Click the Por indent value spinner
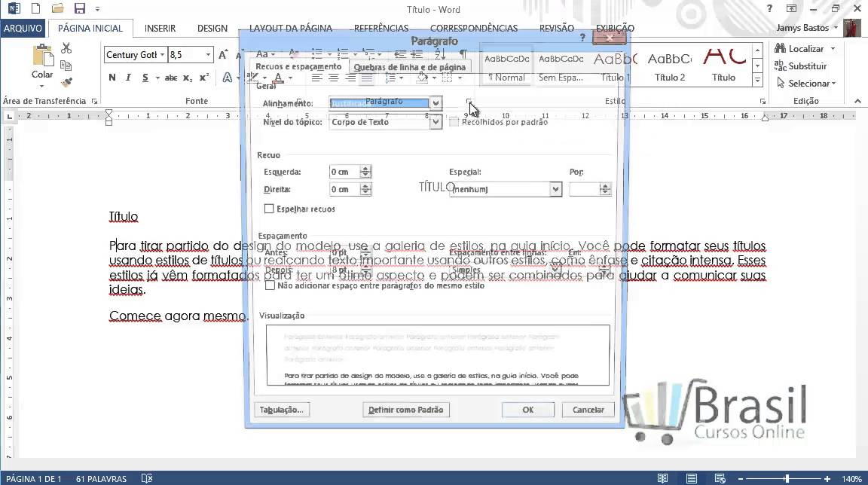Image resolution: width=868 pixels, height=485 pixels. [606, 189]
